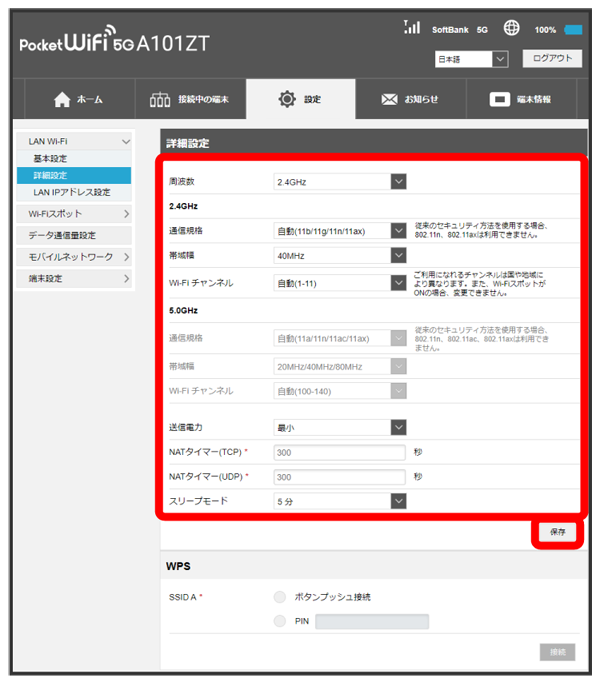Screen dimensions: 600x682
Task: Click the signal strength icon
Action: pyautogui.click(x=412, y=28)
